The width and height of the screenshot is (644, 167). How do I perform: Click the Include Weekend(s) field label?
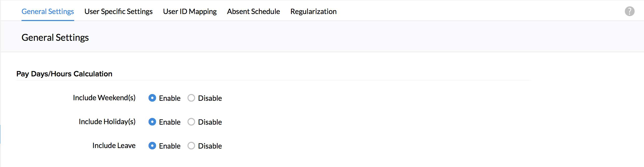click(104, 98)
